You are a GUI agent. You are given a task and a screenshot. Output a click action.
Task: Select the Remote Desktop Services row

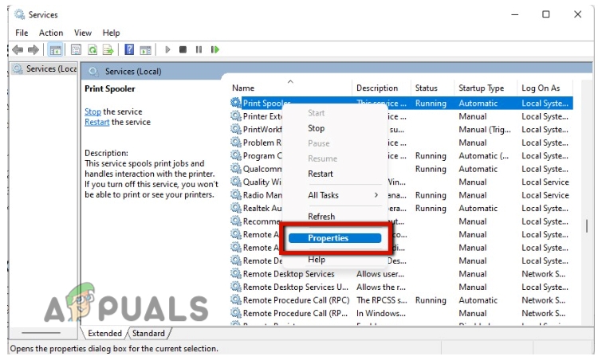(x=401, y=274)
